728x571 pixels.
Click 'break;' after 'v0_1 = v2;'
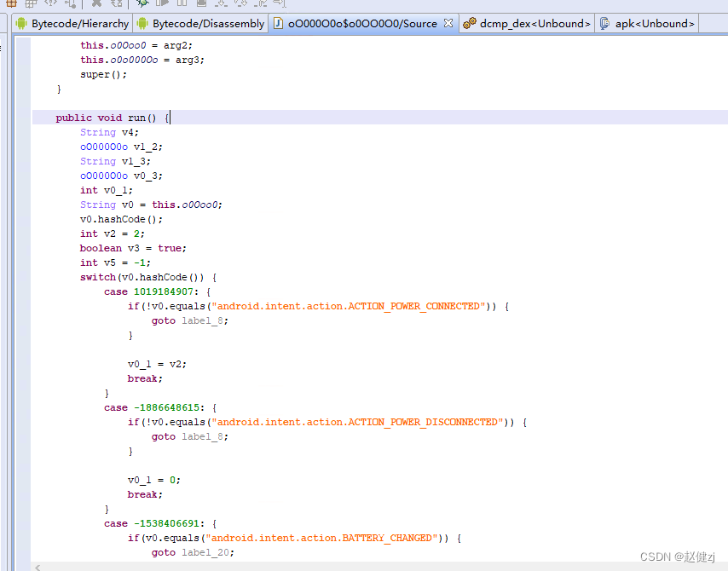[145, 378]
